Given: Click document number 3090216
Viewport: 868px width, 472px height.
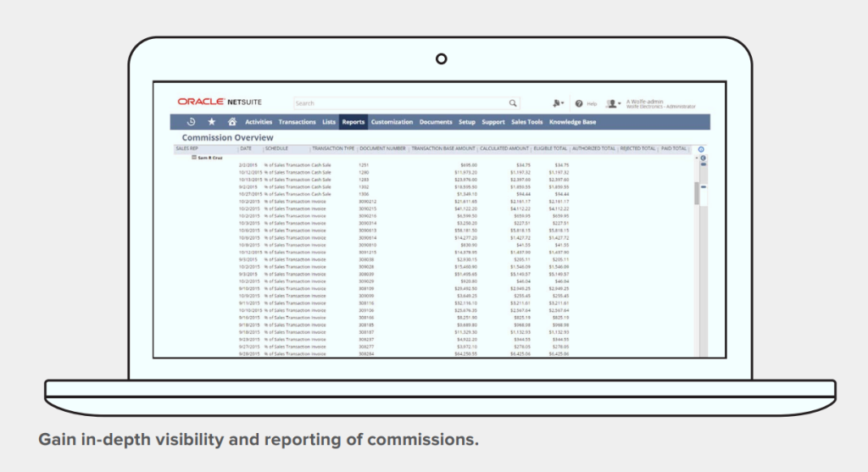Looking at the screenshot, I should pos(368,216).
